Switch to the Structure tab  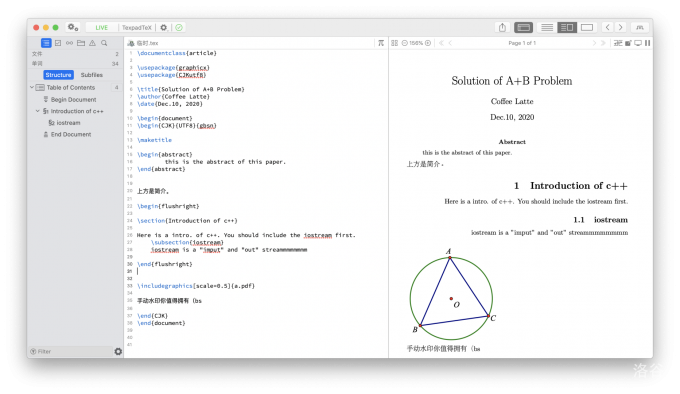(58, 75)
